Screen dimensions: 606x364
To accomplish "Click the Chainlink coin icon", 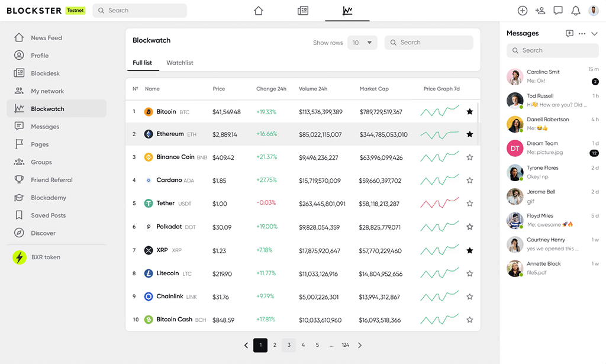I will point(149,297).
